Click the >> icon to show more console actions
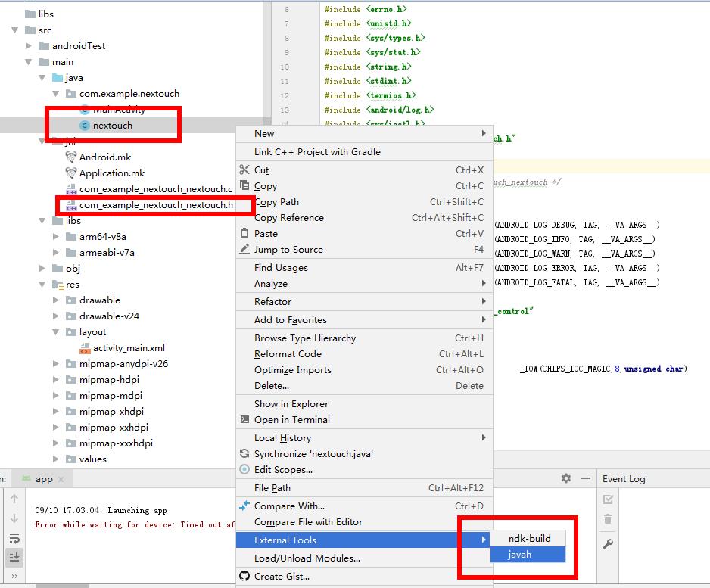This screenshot has width=710, height=588. point(15,576)
